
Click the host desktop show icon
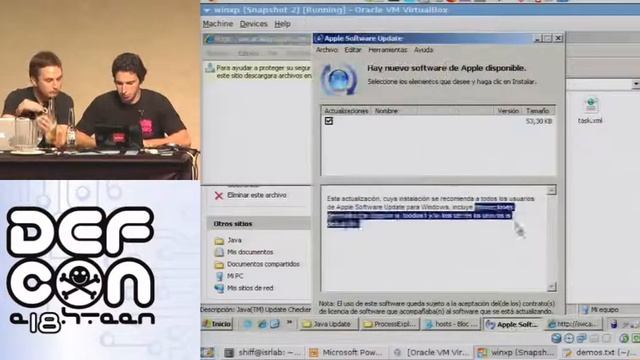[x=207, y=352]
